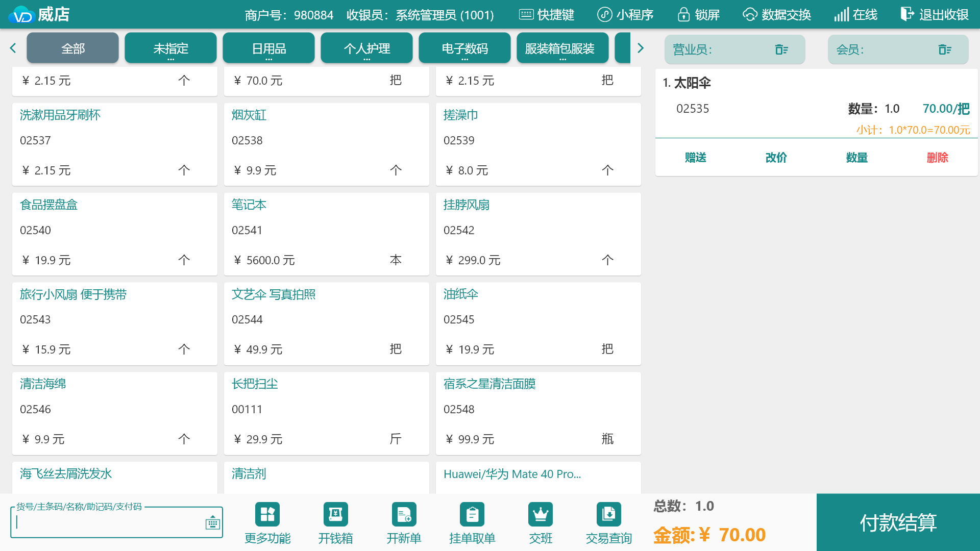Open 交易查询 transaction query icon
Image resolution: width=980 pixels, height=551 pixels.
tap(608, 514)
